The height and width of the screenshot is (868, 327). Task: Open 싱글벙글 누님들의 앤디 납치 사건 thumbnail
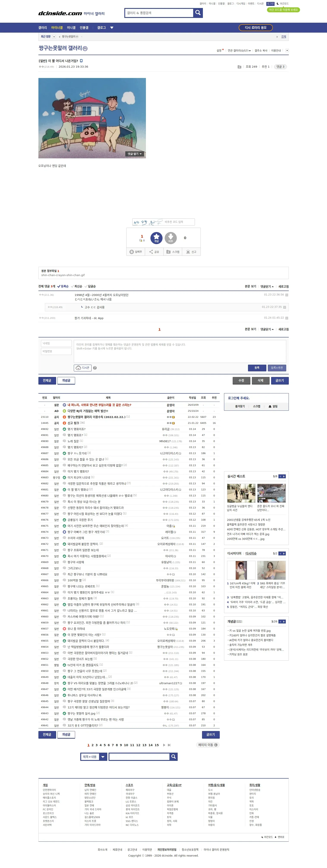click(x=241, y=493)
